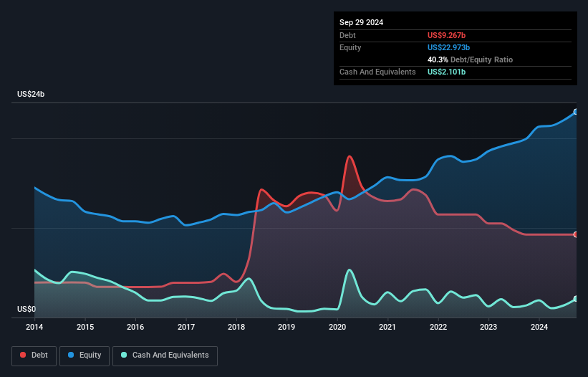This screenshot has height=377, width=588.
Task: Click the 2021 x-axis label
Action: click(x=387, y=327)
